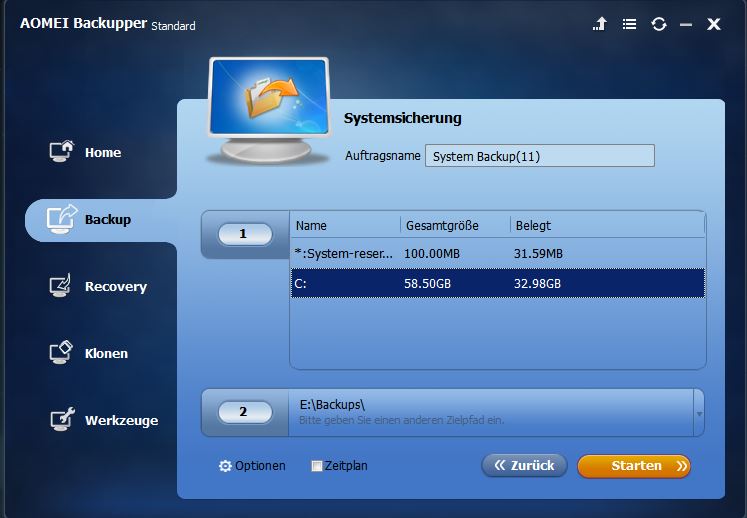The height and width of the screenshot is (518, 747).
Task: Open the Klonen tab label
Action: click(106, 353)
